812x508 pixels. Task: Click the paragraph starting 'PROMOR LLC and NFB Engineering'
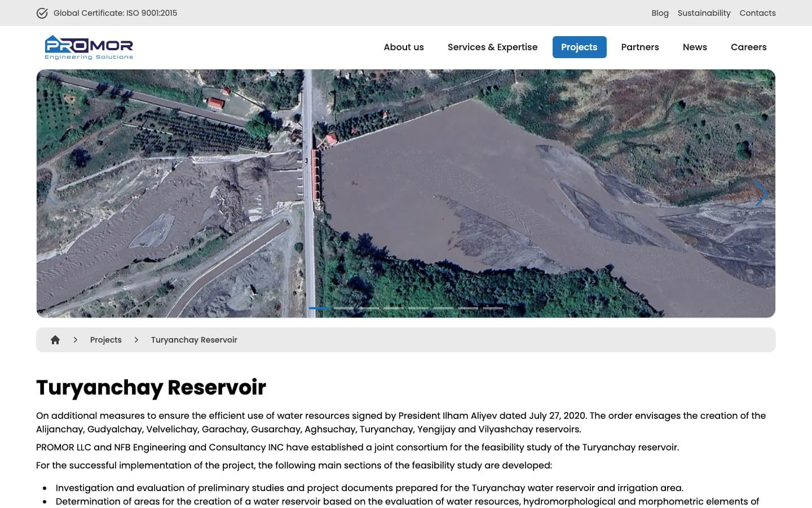point(358,447)
